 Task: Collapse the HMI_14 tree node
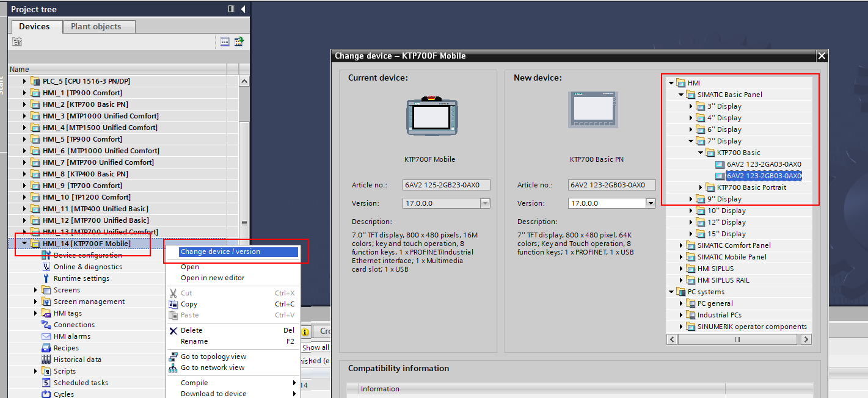tap(24, 244)
